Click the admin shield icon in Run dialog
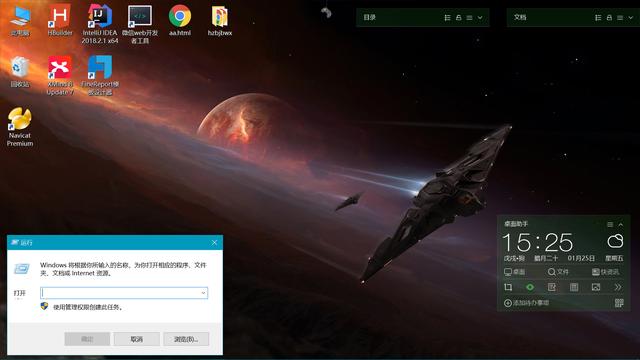Screen dimensions: 640x360 pos(44,306)
